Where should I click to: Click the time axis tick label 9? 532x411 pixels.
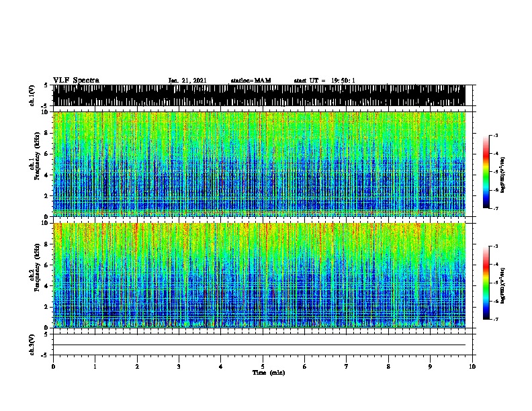[430, 367]
